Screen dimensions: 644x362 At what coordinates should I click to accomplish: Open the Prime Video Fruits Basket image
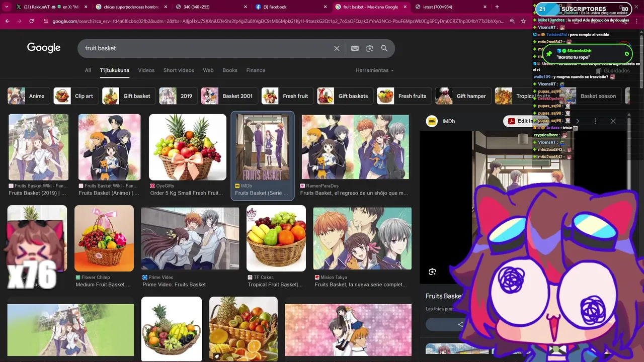click(x=190, y=238)
